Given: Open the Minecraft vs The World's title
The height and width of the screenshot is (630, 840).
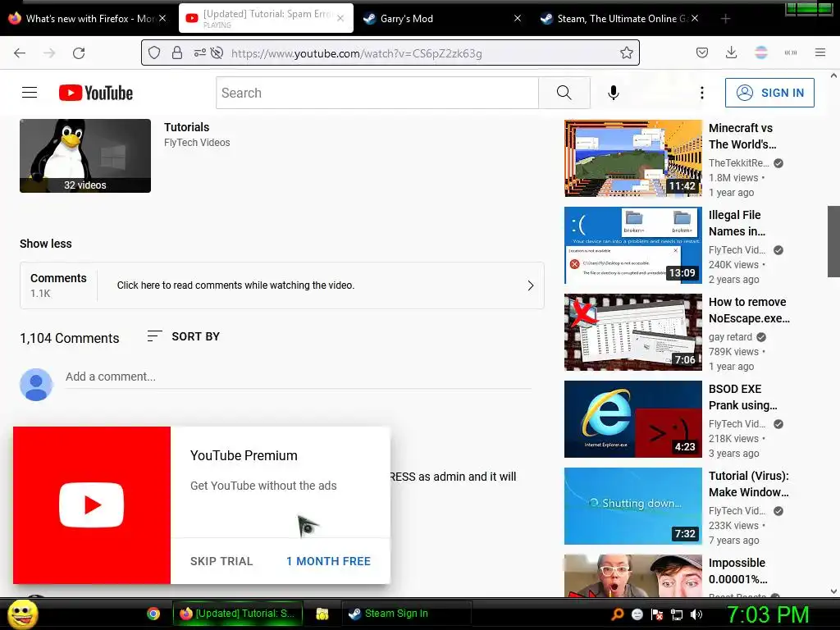Looking at the screenshot, I should pyautogui.click(x=742, y=136).
